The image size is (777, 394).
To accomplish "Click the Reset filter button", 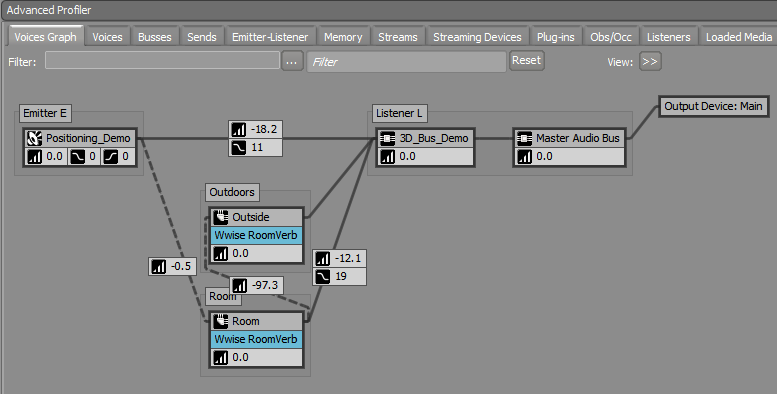I will [526, 60].
